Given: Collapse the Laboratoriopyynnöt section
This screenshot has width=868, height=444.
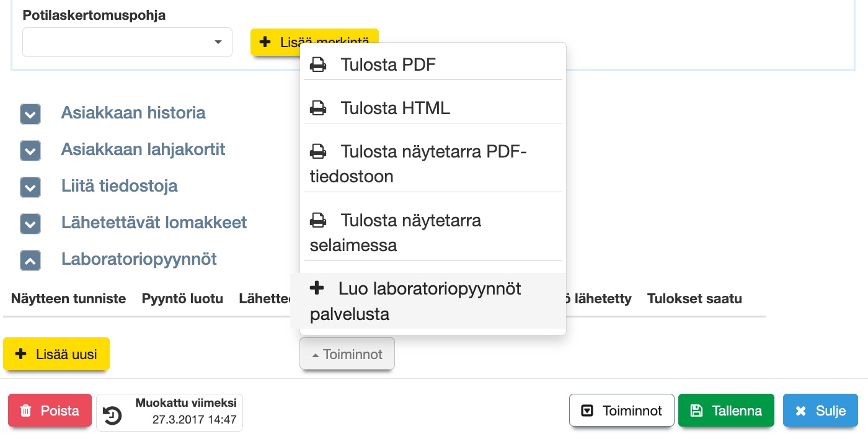Looking at the screenshot, I should click(30, 260).
